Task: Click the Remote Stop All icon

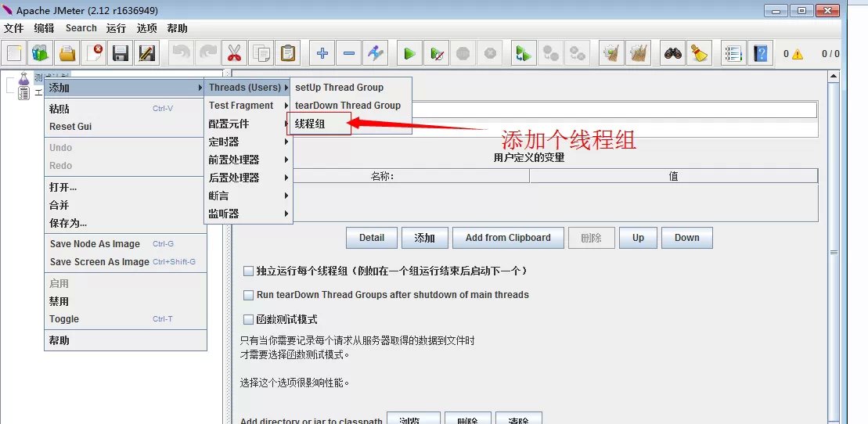Action: 551,54
